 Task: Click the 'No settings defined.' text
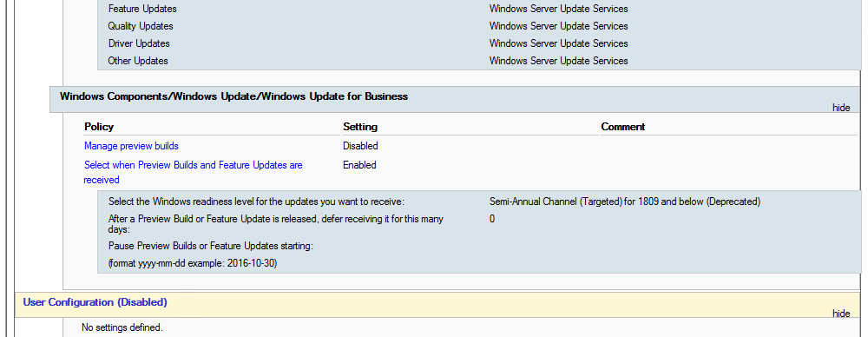(122, 327)
